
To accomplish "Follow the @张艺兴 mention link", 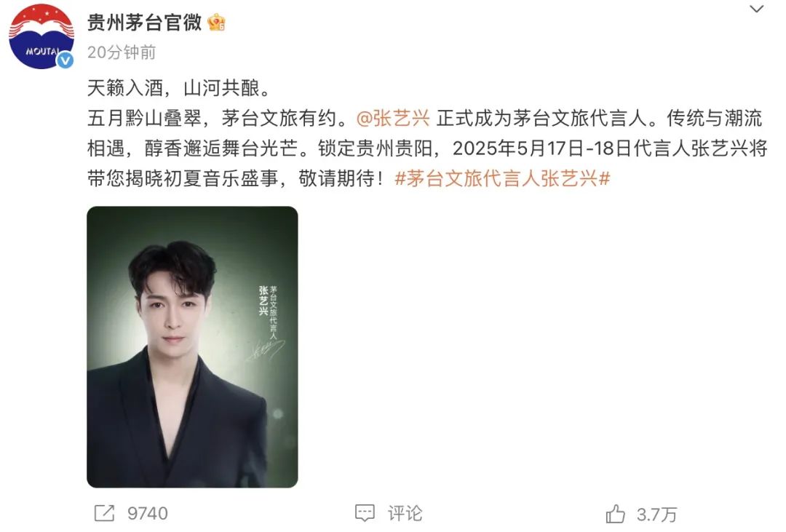I will tap(394, 119).
